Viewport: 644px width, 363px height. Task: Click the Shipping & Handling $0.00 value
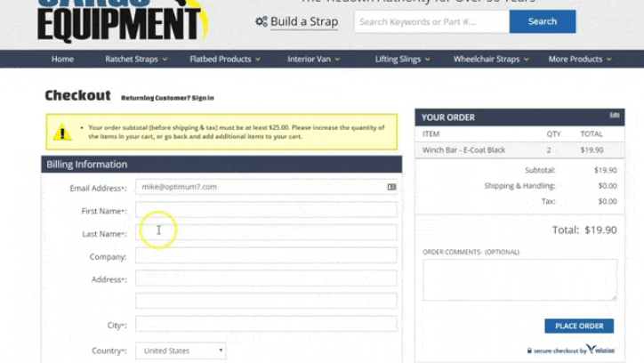pyautogui.click(x=608, y=186)
